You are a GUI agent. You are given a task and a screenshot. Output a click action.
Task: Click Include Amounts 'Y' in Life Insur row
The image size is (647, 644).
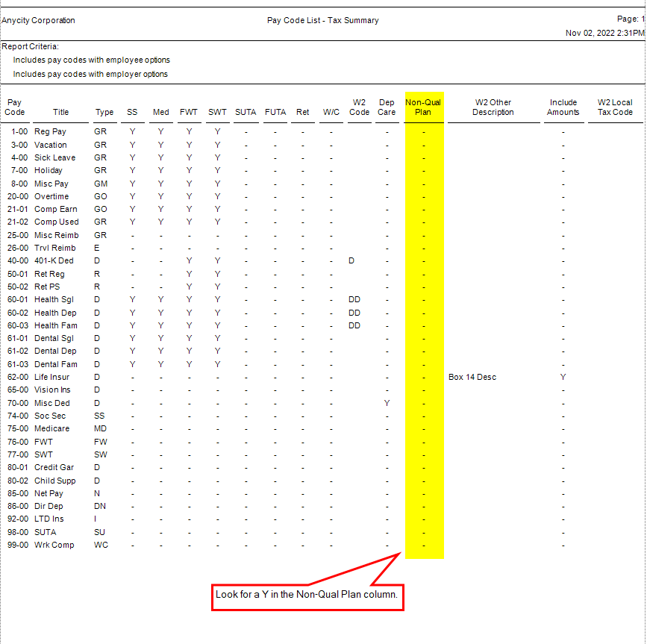tap(563, 377)
